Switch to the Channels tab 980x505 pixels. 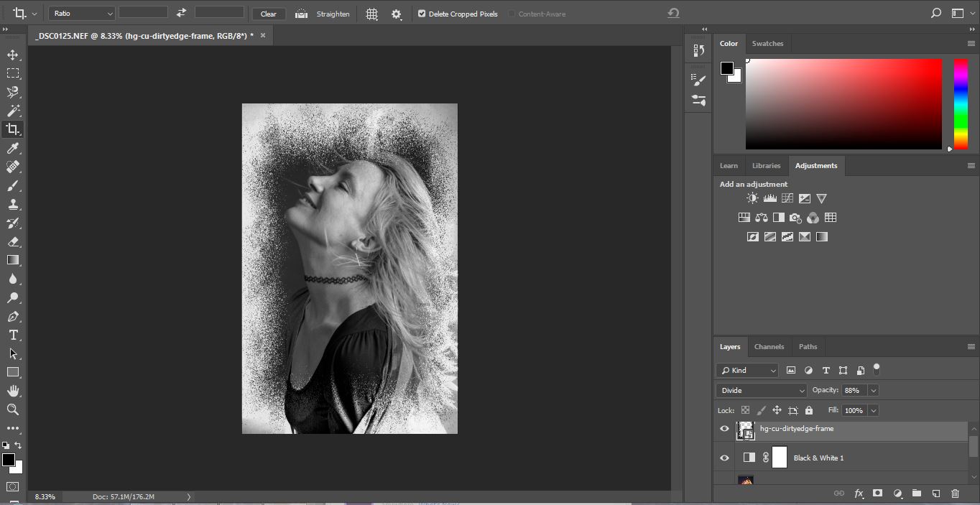(769, 346)
